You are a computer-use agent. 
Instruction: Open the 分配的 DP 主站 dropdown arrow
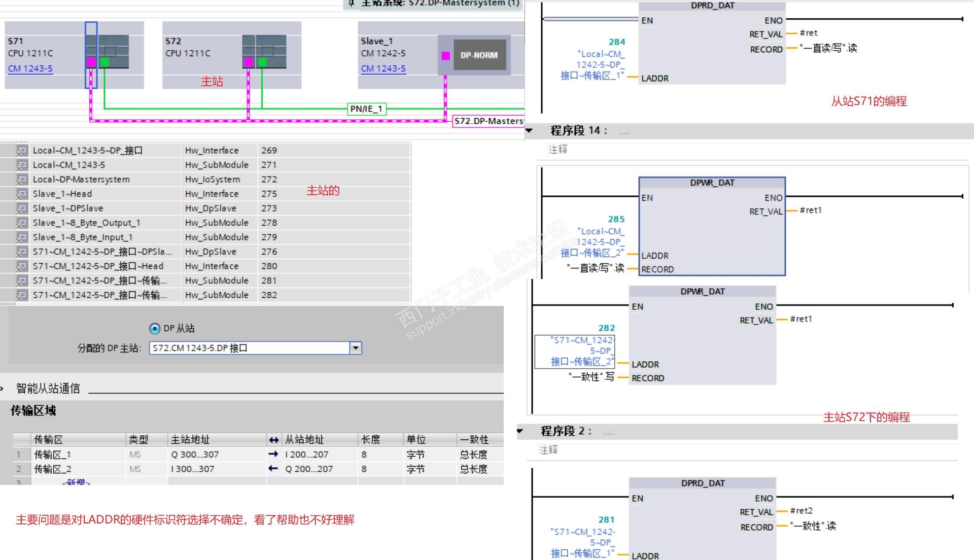pyautogui.click(x=356, y=348)
